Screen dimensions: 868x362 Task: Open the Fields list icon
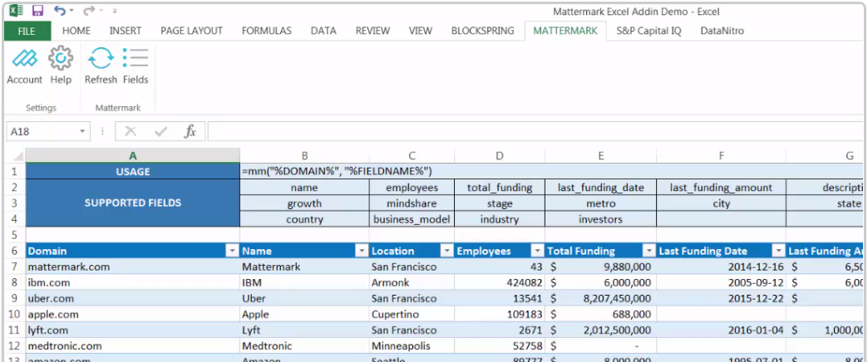tap(136, 59)
